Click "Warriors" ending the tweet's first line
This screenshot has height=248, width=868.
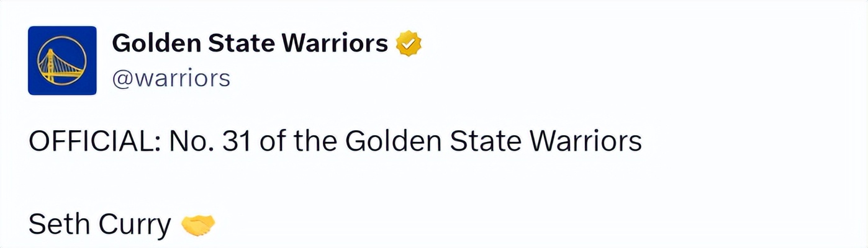pyautogui.click(x=585, y=141)
